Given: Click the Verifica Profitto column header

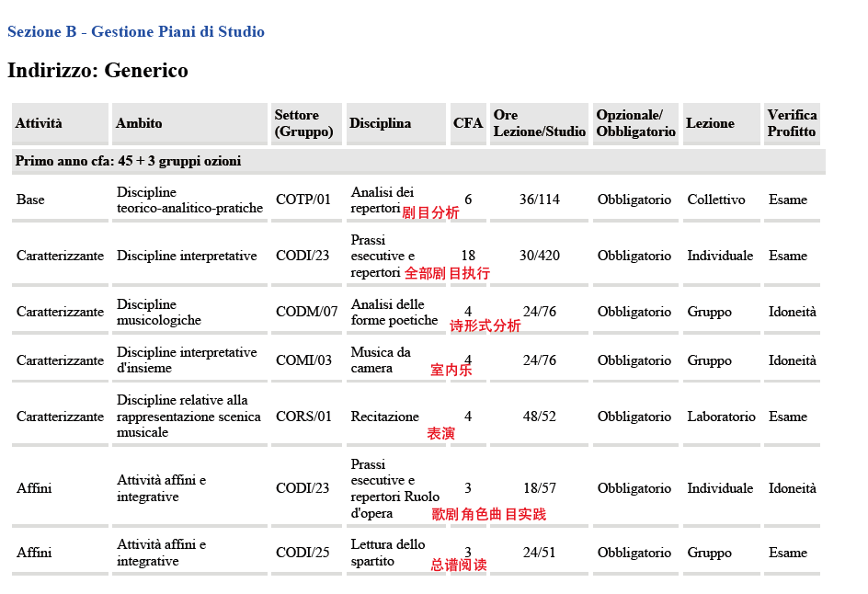Looking at the screenshot, I should [792, 123].
